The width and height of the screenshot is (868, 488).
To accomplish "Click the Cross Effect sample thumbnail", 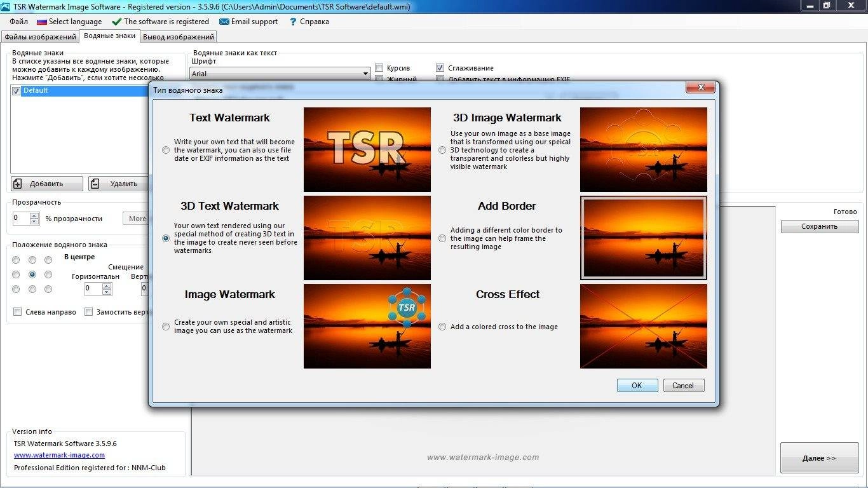I will [x=644, y=326].
